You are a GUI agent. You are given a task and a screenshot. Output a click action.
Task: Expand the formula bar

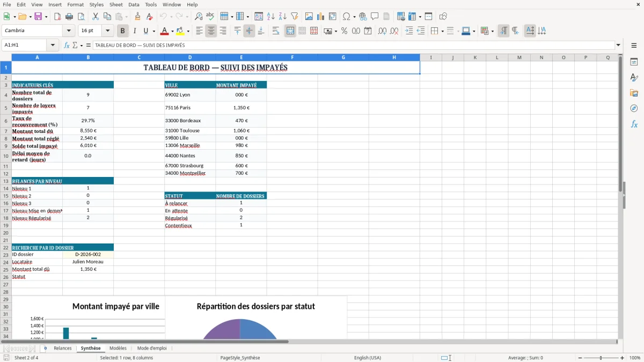coord(618,45)
